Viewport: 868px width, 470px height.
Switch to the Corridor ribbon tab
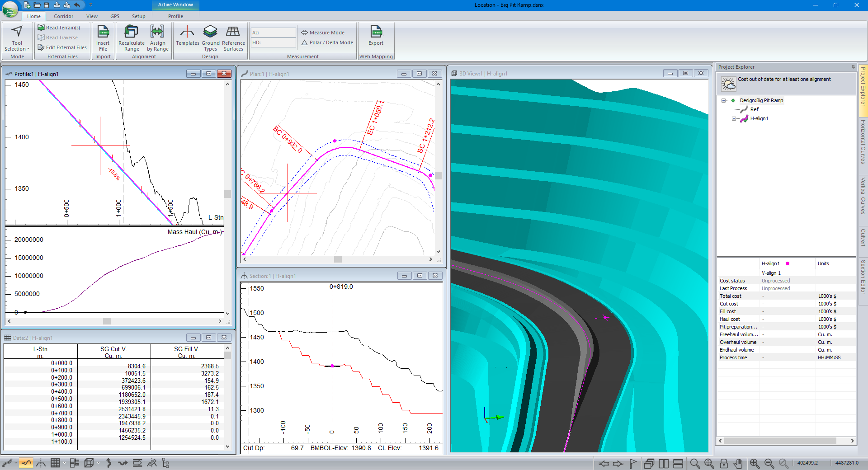point(63,16)
